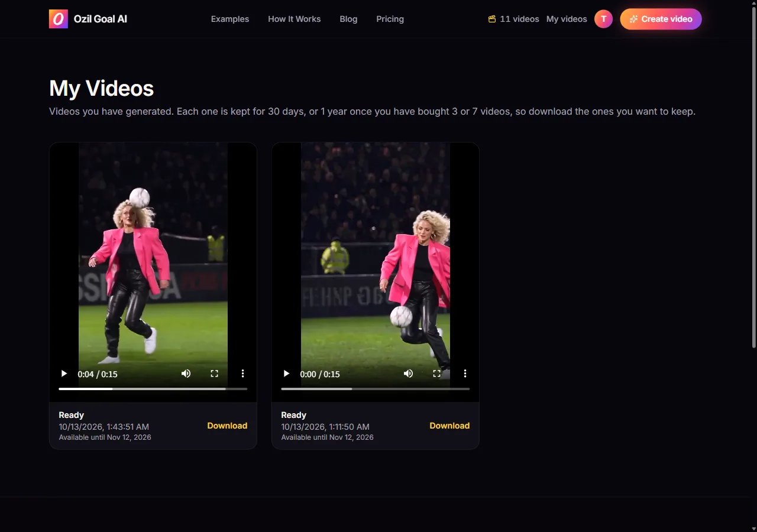Click the 0:04 / 0:15 time label
Image resolution: width=757 pixels, height=532 pixels.
pos(98,374)
